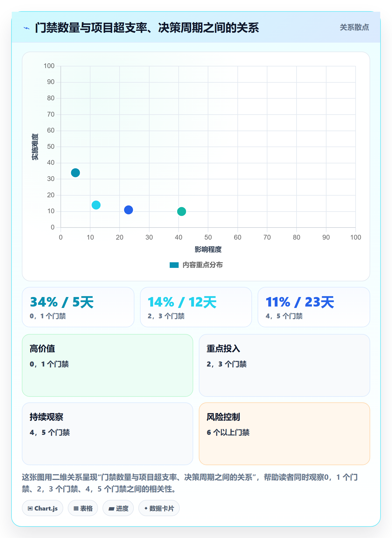
Task: Click the chart title 门禁数量与项目超支率
Action: (147, 28)
